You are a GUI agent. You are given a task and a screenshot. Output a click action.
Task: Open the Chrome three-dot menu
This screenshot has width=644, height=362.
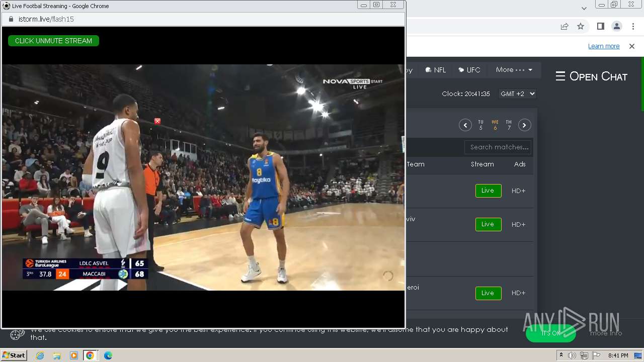(x=633, y=26)
